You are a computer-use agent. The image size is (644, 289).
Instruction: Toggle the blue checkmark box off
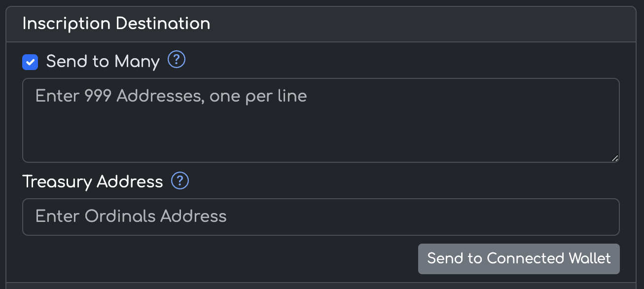point(30,62)
